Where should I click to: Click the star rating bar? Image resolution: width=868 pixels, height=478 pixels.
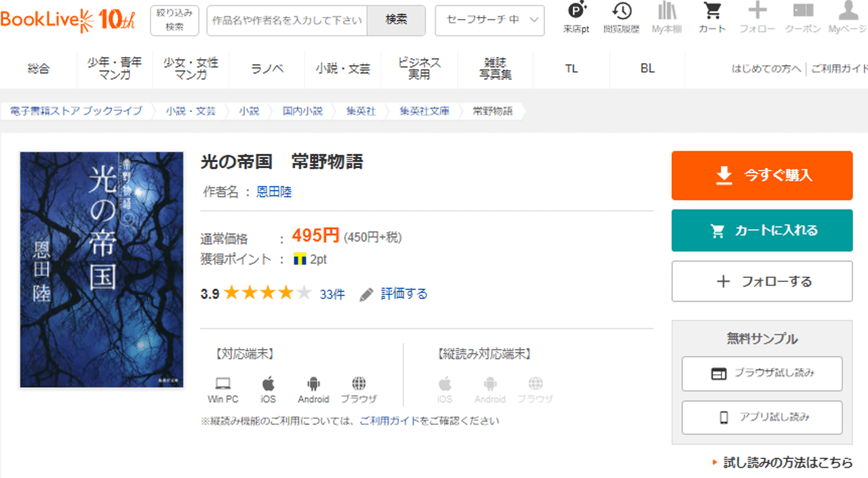tap(267, 294)
